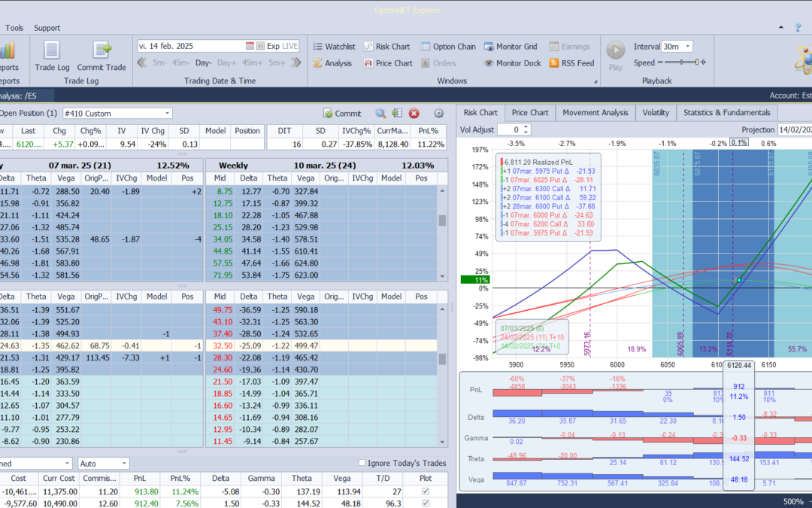Click the magnifier search icon near Commit

pyautogui.click(x=380, y=114)
